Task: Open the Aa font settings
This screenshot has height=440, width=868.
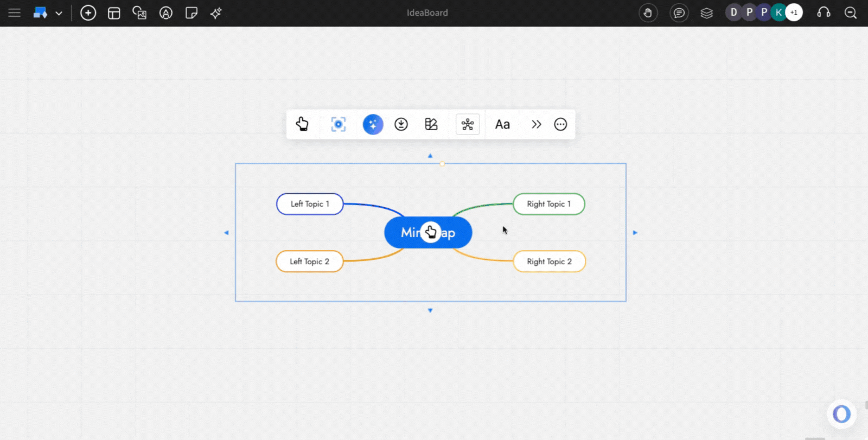Action: click(502, 124)
